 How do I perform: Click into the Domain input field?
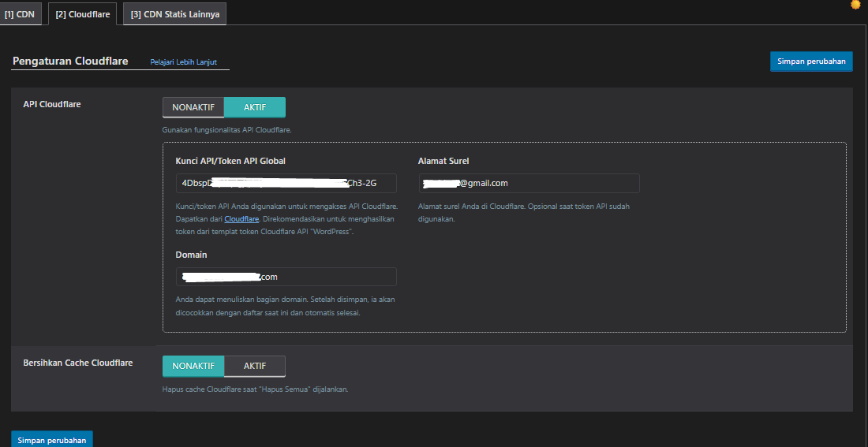pyautogui.click(x=286, y=277)
